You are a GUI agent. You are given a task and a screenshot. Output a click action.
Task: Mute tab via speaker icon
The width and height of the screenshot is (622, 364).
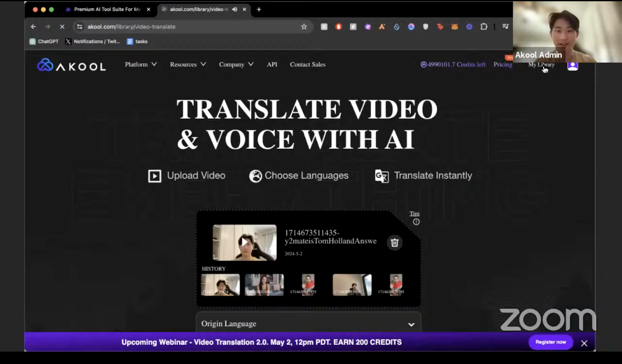coord(234,9)
